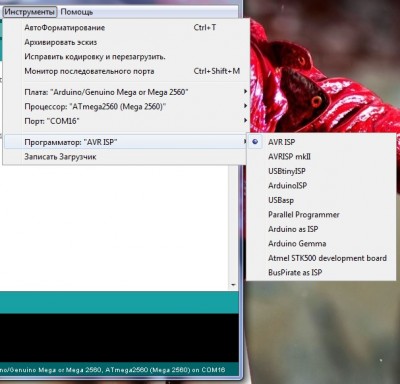The image size is (400, 384).
Task: Choose Arduino Gemma programmer
Action: coord(321,243)
